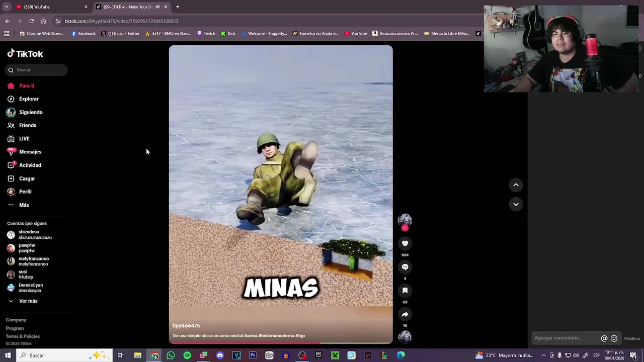The width and height of the screenshot is (644, 362).
Task: Open the Task View button
Action: [x=121, y=355]
